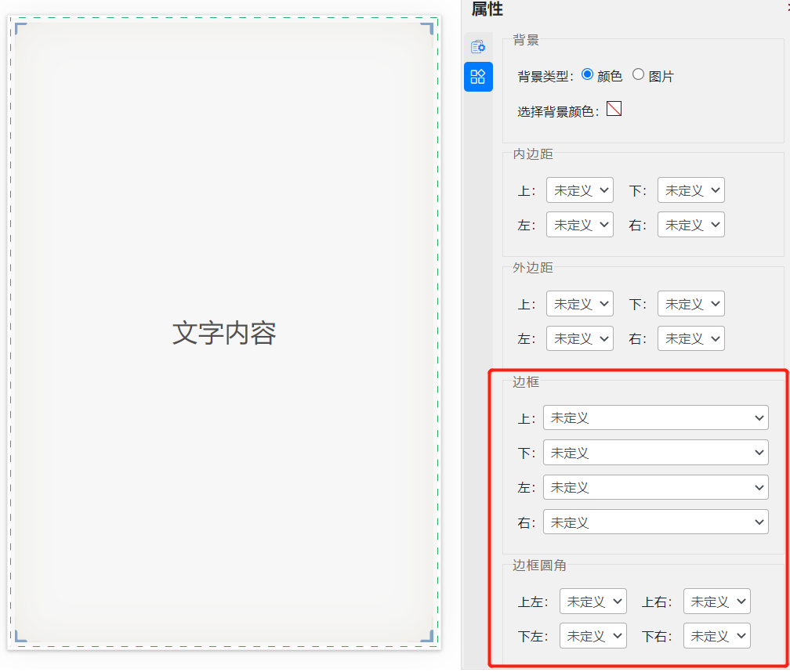Open 外边距 下 dropdown
The width and height of the screenshot is (790, 672).
(x=690, y=304)
